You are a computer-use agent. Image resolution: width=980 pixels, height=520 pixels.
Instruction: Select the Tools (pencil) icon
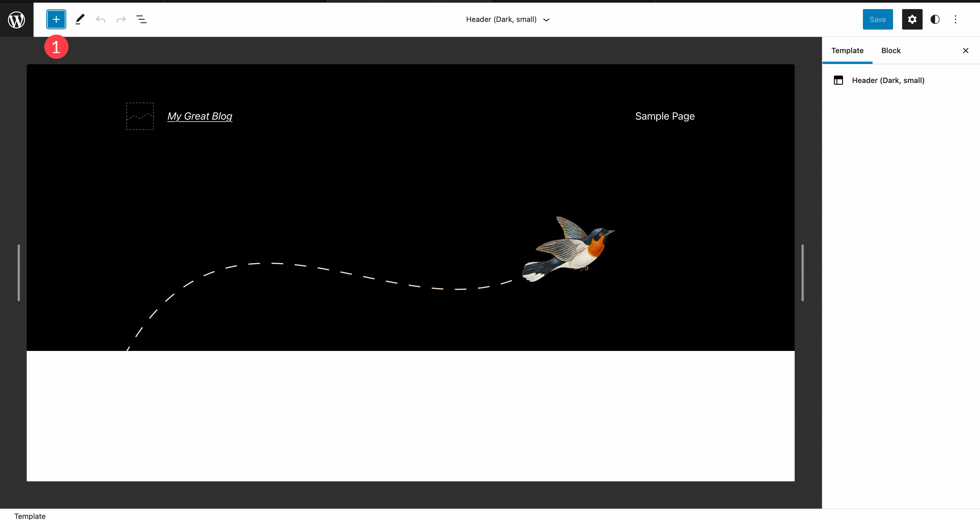tap(80, 19)
